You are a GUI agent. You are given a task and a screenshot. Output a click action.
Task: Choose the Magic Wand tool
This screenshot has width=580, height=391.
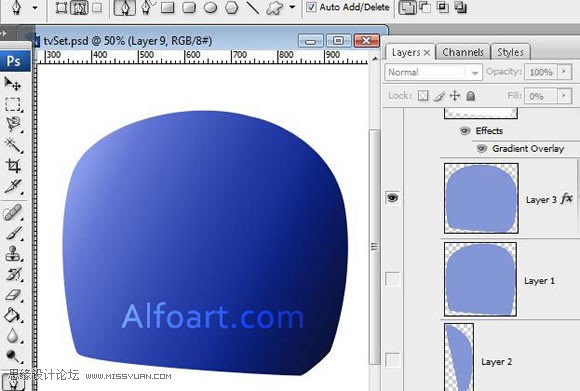point(13,145)
